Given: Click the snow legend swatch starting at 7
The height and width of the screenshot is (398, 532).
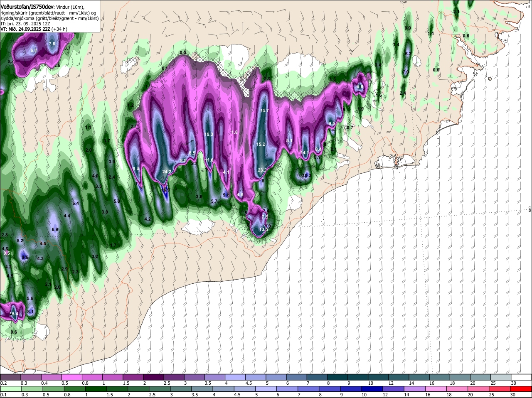Looking at the screenshot, I should [x=317, y=377].
